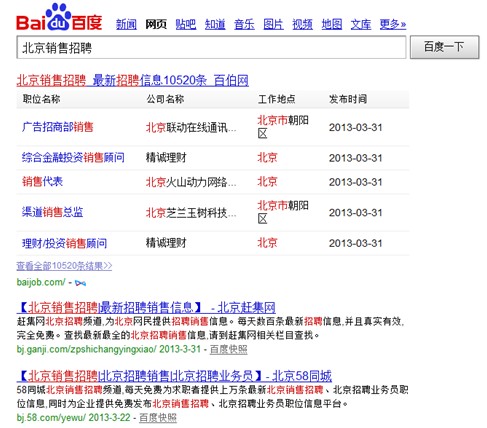Viewport: 487px width, 428px height.
Task: Click the 公司名称 column header
Action: click(165, 99)
